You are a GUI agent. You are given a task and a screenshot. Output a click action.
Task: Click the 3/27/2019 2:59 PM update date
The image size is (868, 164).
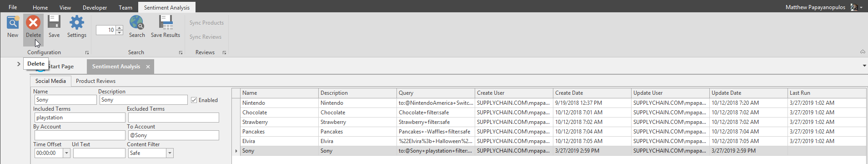click(x=748, y=151)
